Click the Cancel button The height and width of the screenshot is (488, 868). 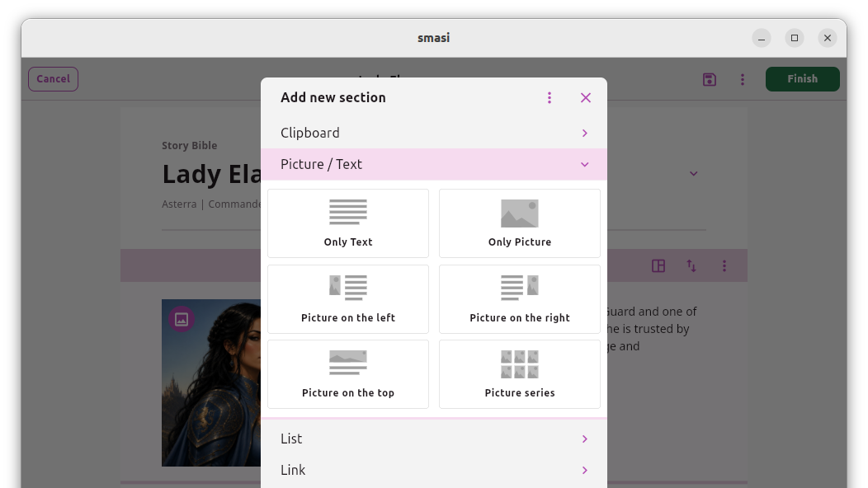coord(53,79)
